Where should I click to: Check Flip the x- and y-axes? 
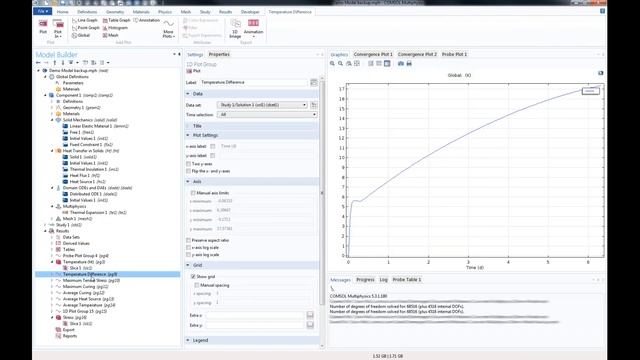point(188,171)
